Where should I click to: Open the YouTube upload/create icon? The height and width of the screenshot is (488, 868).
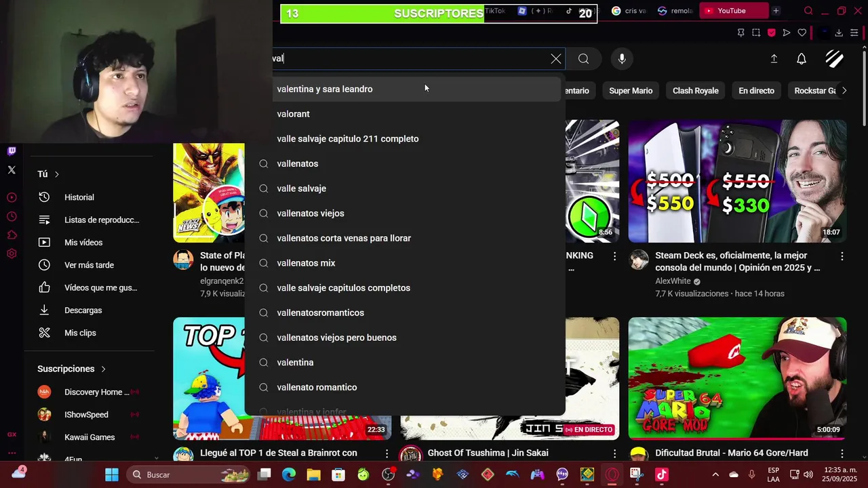click(774, 59)
